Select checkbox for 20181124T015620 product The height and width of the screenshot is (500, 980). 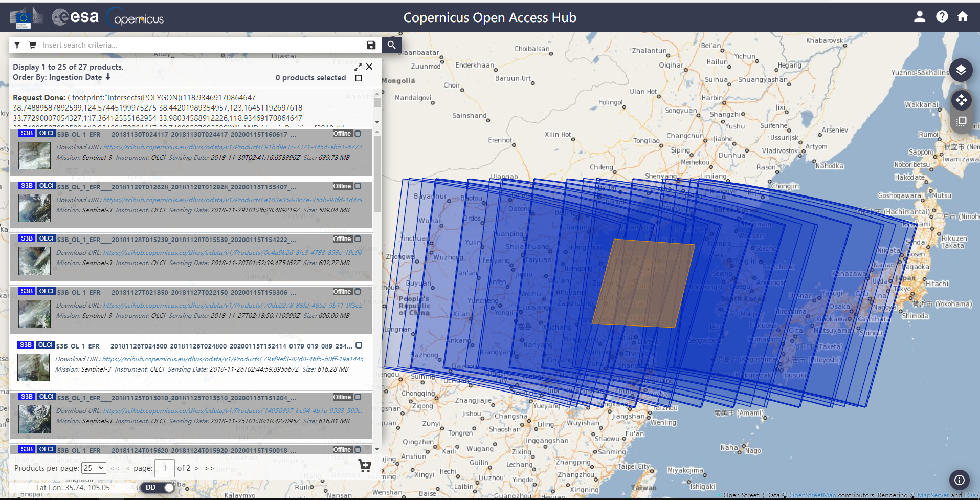tap(358, 450)
